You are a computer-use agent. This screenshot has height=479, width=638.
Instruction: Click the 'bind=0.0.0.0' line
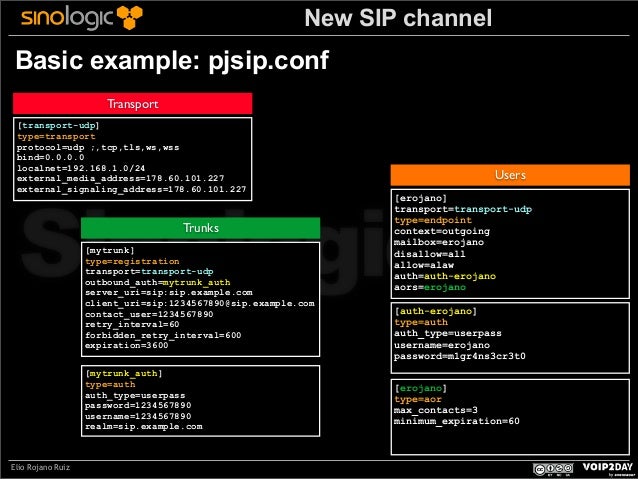pos(50,157)
